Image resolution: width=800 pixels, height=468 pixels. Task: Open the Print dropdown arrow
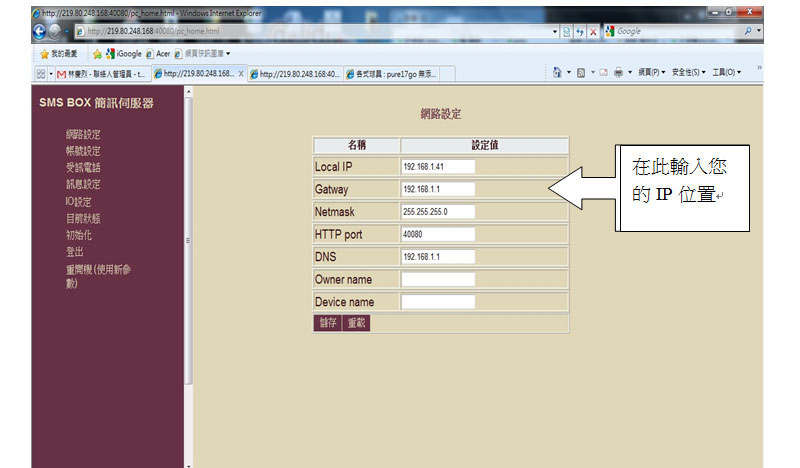pos(630,72)
